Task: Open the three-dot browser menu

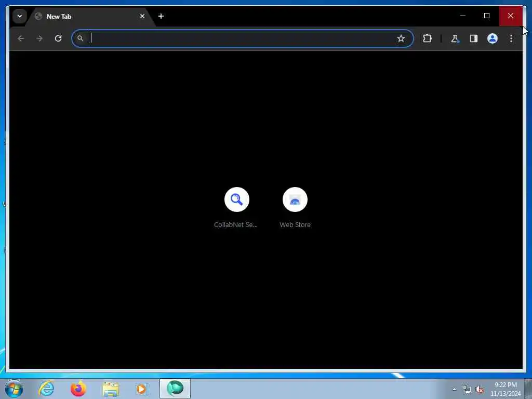Action: pyautogui.click(x=511, y=38)
